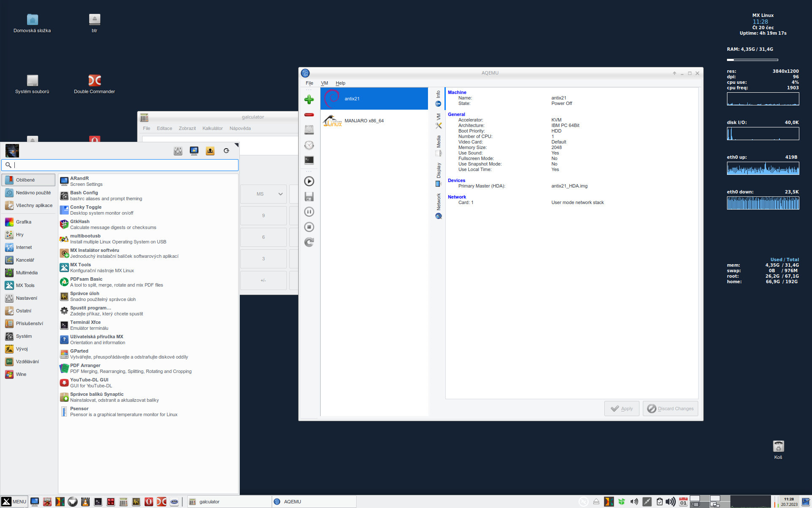The width and height of the screenshot is (812, 508).
Task: Open Koš trash desktop icon
Action: [x=778, y=450]
